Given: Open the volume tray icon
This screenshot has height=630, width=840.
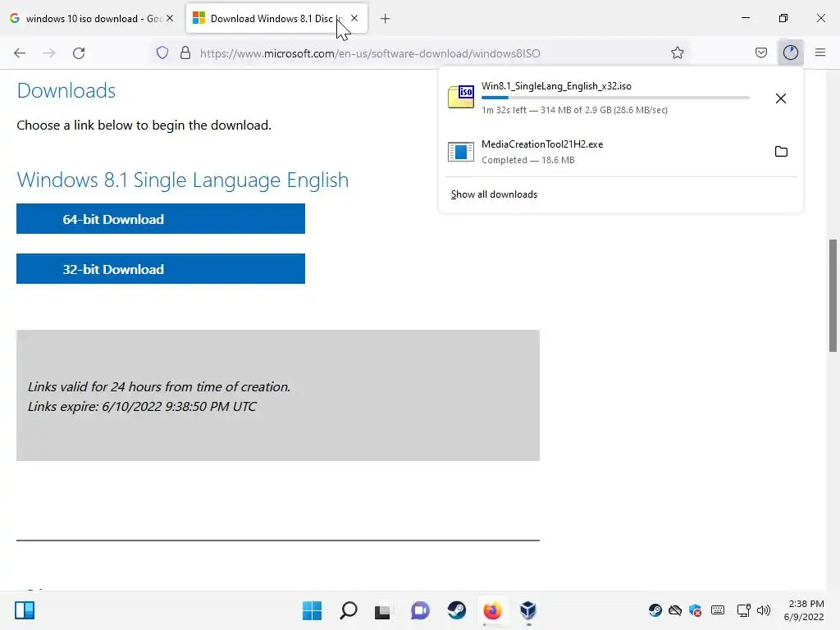Looking at the screenshot, I should click(764, 610).
